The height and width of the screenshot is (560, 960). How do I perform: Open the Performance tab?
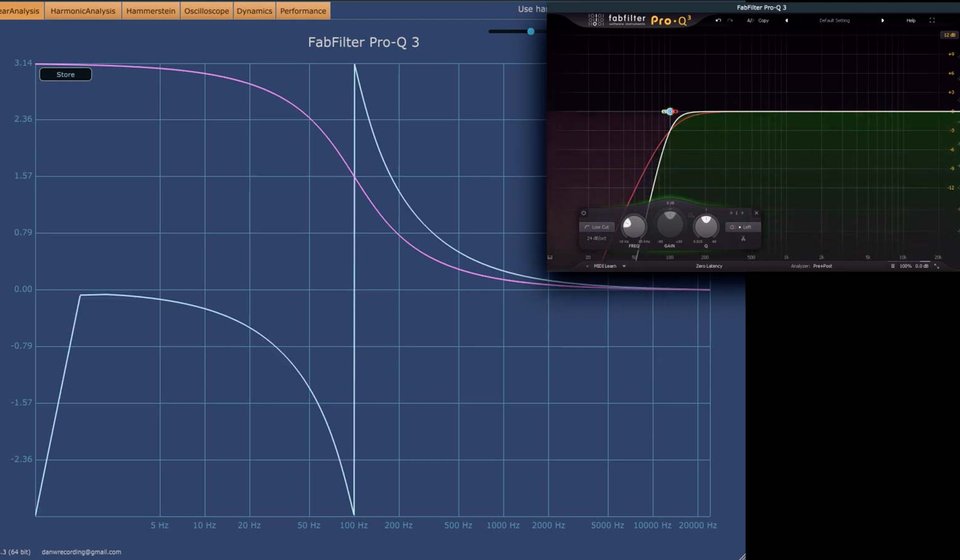coord(303,10)
